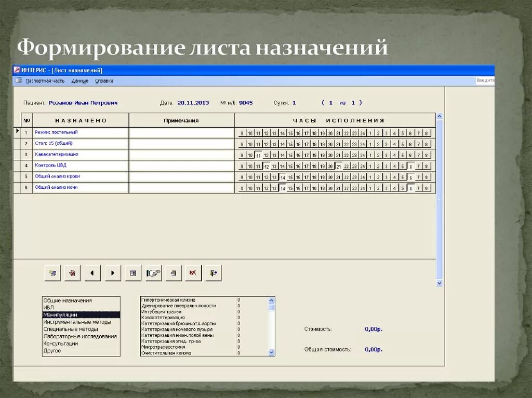Select Лабораторные исследования category
The height and width of the screenshot is (398, 532).
coord(81,336)
